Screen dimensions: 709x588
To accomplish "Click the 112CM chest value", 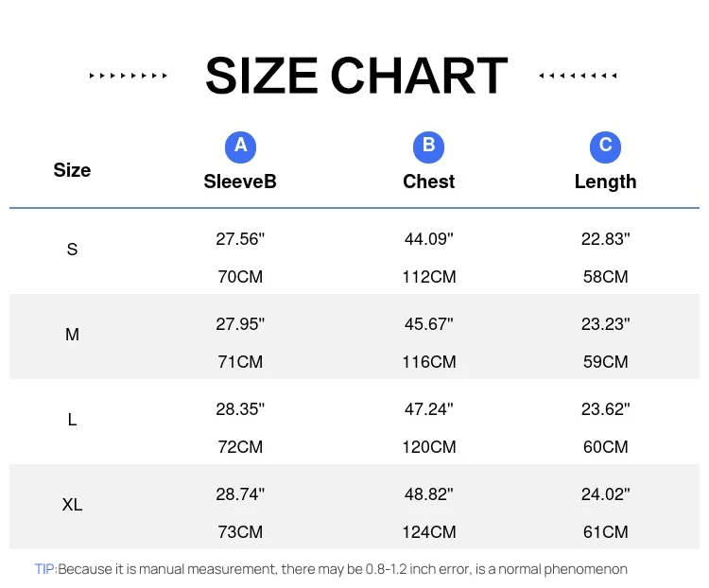I will point(429,277).
